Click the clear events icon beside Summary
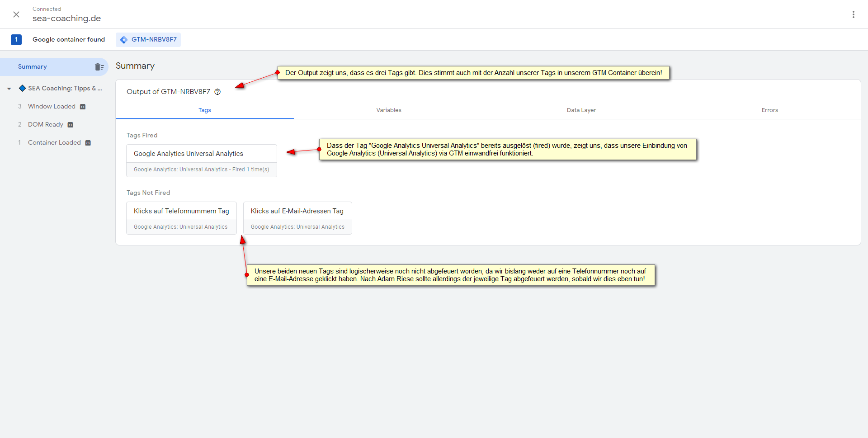The height and width of the screenshot is (438, 868). 99,67
